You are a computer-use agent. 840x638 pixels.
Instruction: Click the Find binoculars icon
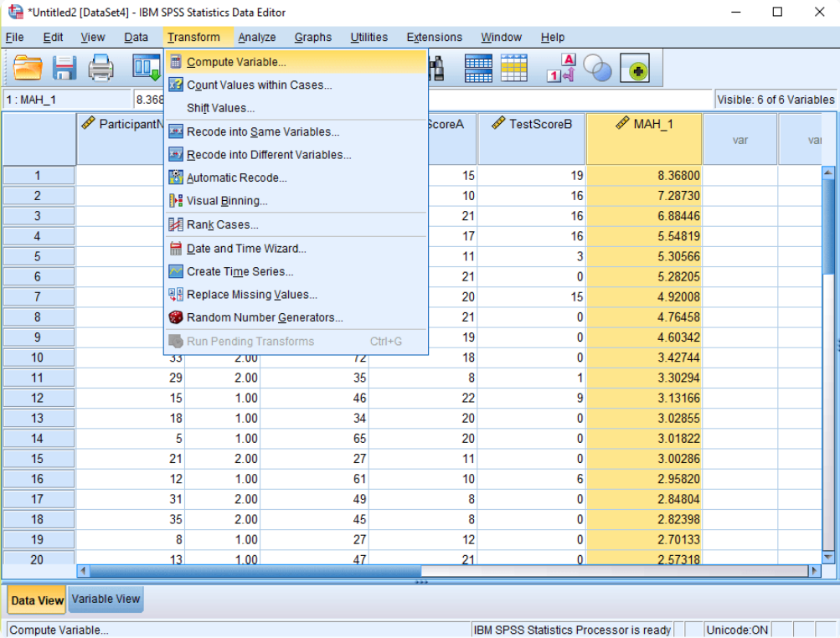[x=436, y=68]
